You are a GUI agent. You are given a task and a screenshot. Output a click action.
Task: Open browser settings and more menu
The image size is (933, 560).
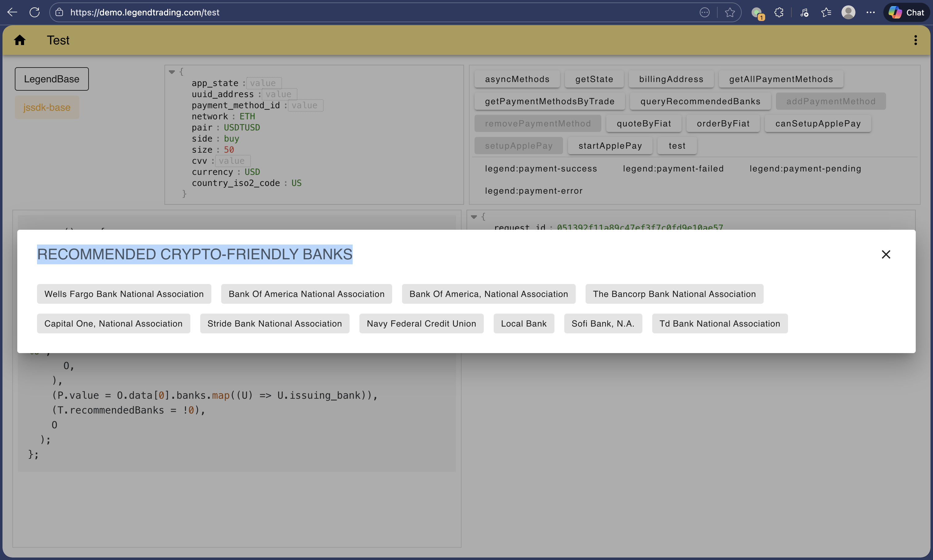[870, 12]
